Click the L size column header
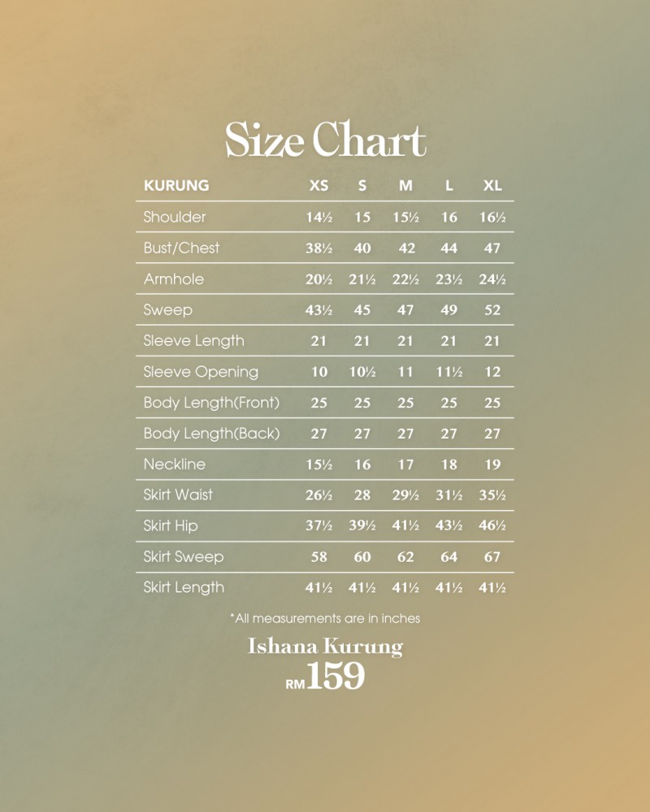The width and height of the screenshot is (650, 812). [x=448, y=185]
